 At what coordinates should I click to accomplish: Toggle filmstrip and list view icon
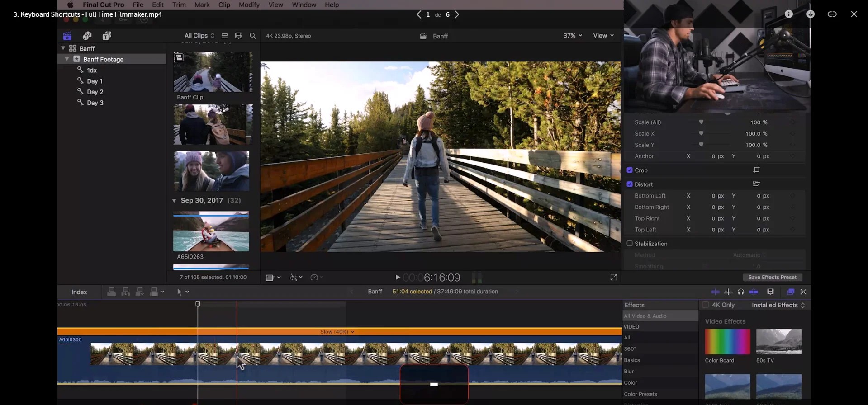click(225, 36)
